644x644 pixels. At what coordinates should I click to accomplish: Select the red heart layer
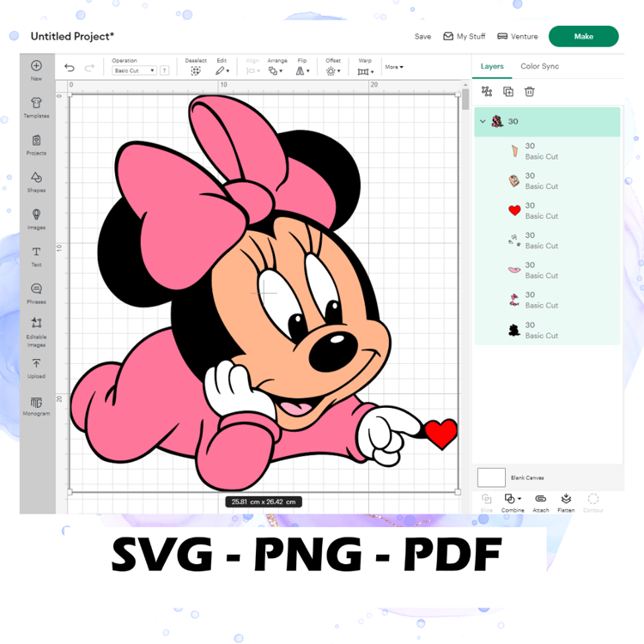click(x=547, y=210)
